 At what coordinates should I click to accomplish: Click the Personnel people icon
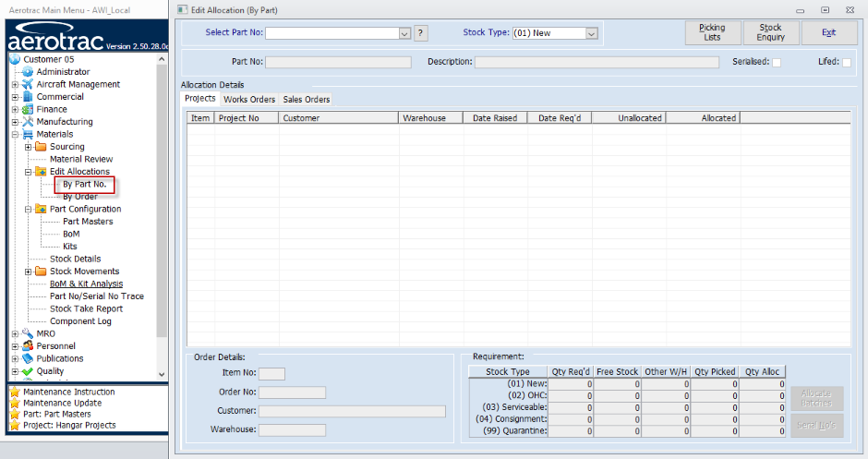coord(28,346)
